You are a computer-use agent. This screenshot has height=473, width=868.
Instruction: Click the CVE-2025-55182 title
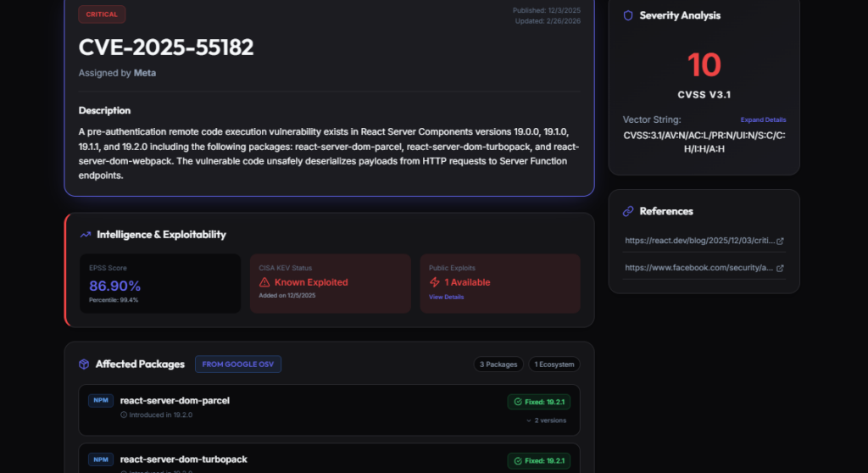(166, 47)
